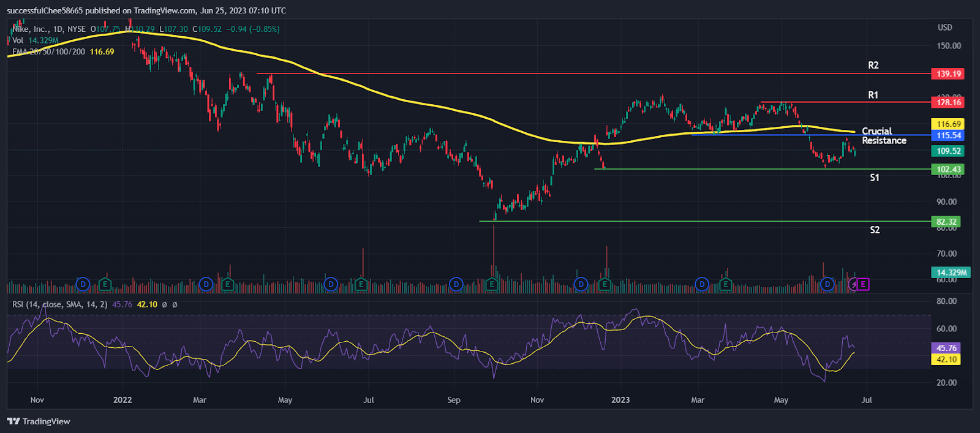Click the successfulChee58665 published header text

(146, 10)
